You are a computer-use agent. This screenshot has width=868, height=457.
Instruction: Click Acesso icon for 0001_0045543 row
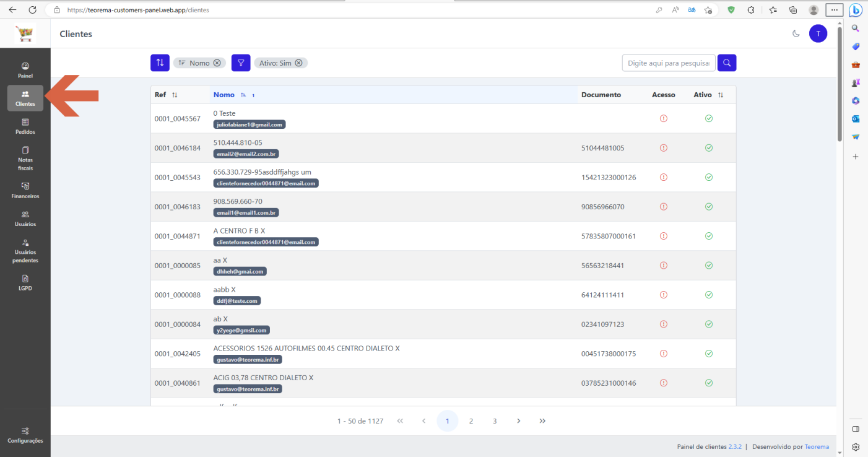coord(664,177)
